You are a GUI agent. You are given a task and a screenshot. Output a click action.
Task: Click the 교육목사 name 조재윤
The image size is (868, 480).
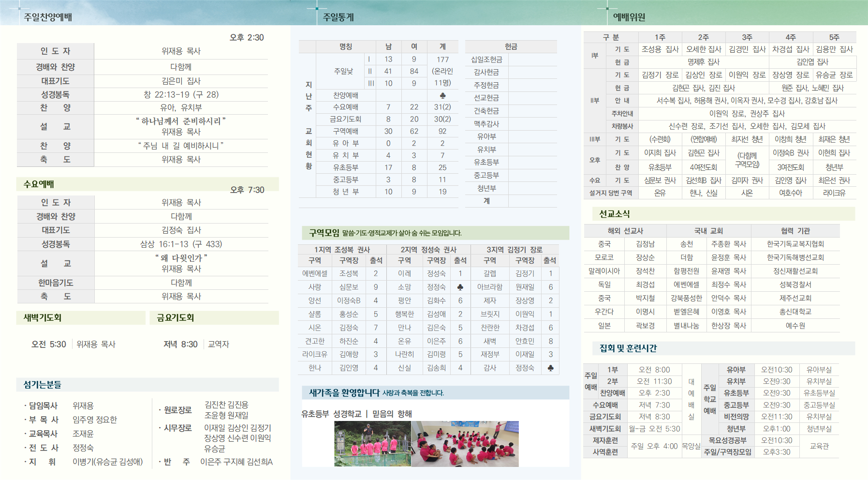(83, 434)
